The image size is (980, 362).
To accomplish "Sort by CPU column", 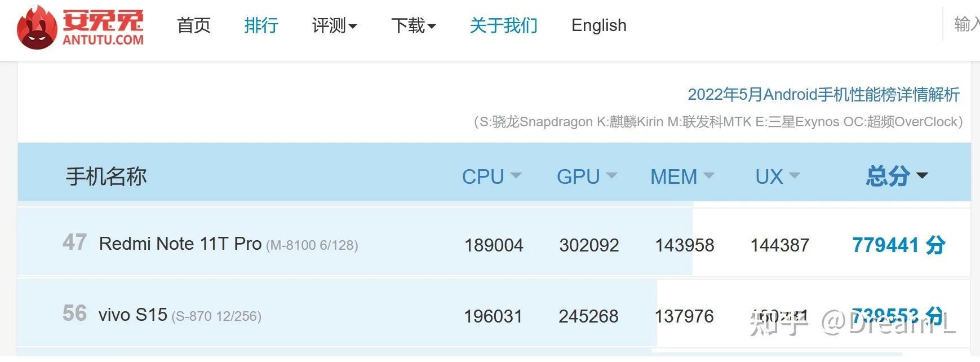I will click(x=491, y=176).
